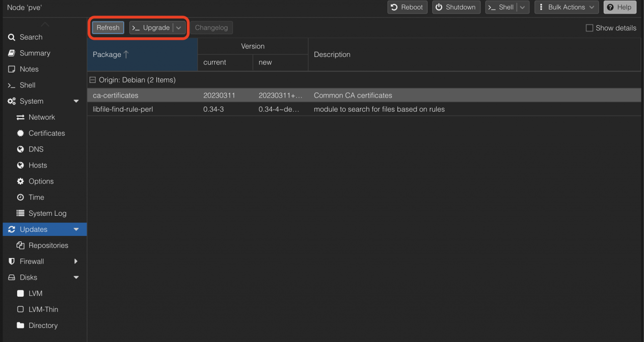
Task: Click the Certificates badge icon
Action: 21,133
